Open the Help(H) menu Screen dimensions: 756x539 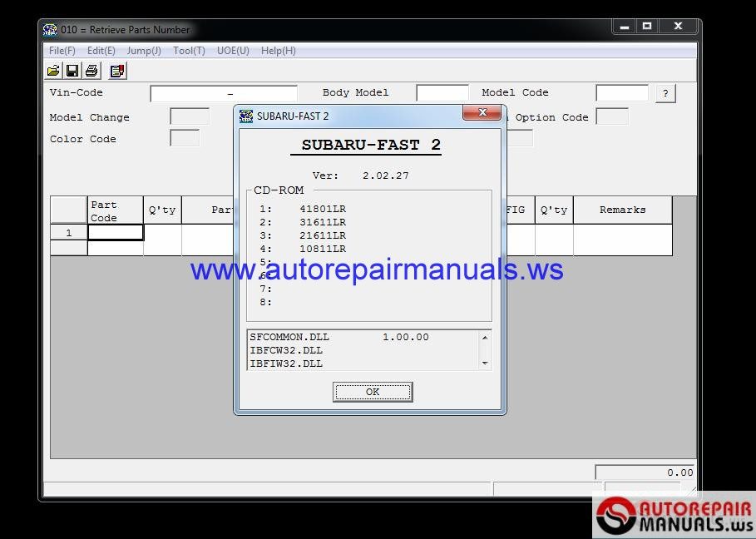278,51
